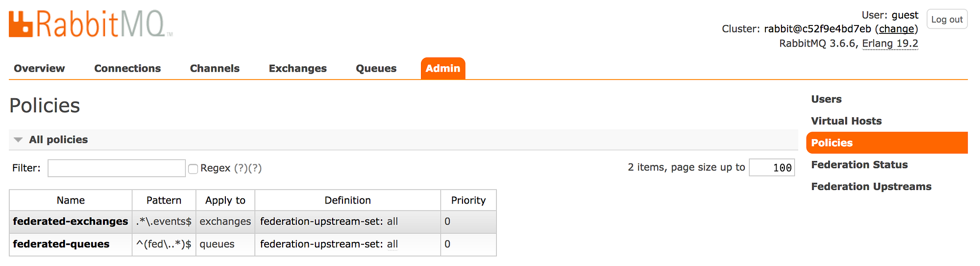Viewport: 980px width, 266px height.
Task: Open Virtual Hosts in the sidebar
Action: pyautogui.click(x=846, y=121)
